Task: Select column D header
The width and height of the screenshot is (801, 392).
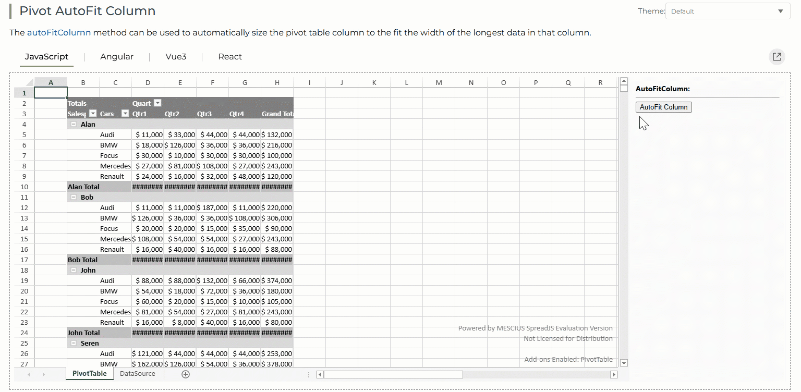Action: coord(148,82)
